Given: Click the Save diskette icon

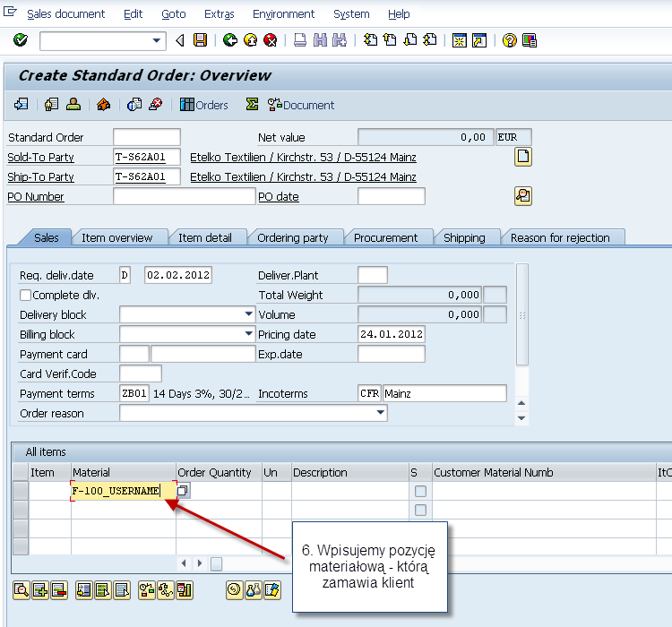Looking at the screenshot, I should (200, 40).
